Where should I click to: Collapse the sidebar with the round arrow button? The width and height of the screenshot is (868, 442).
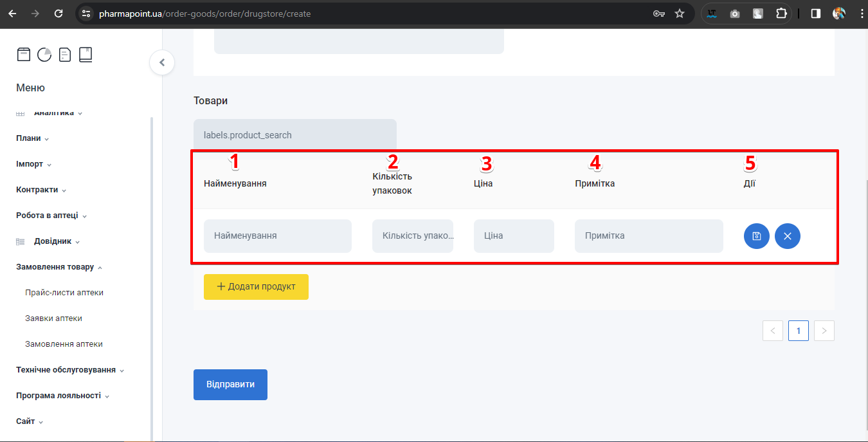(162, 62)
